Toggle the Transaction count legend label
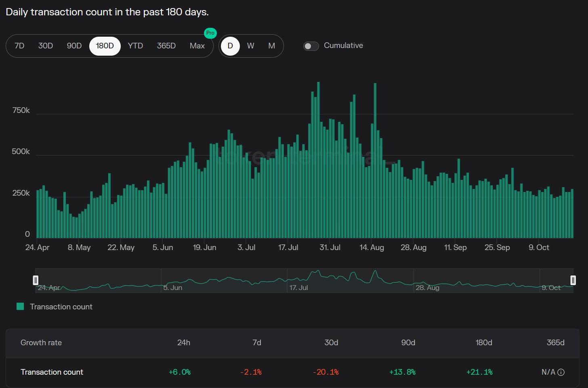588x388 pixels. (x=61, y=307)
